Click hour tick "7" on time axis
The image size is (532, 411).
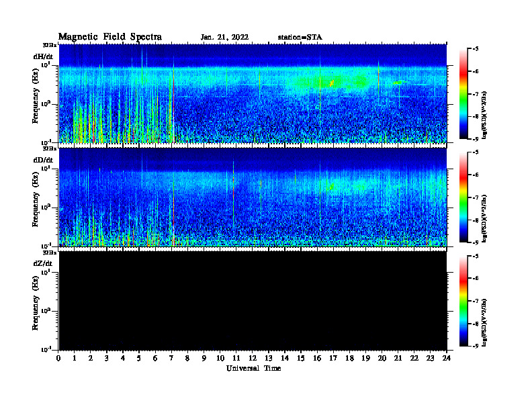point(171,359)
